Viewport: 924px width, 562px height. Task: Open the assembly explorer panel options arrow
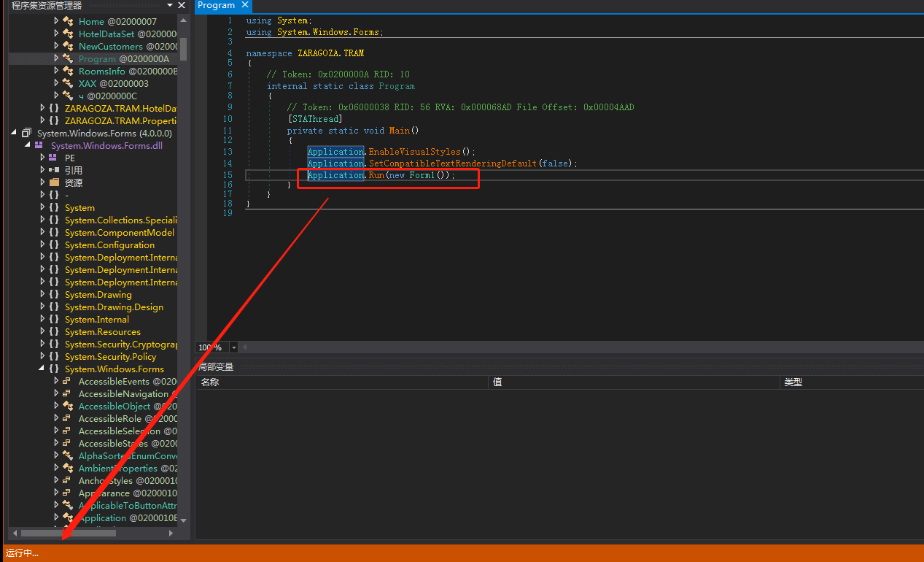(170, 5)
